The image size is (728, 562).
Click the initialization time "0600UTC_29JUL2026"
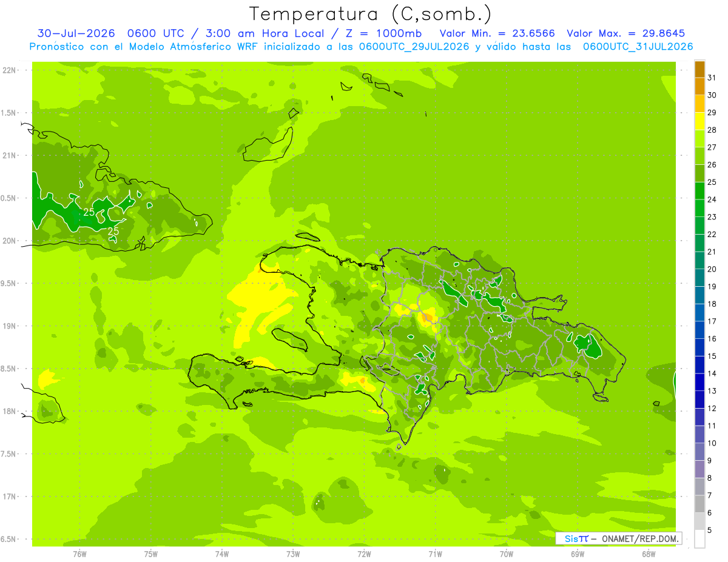point(414,47)
